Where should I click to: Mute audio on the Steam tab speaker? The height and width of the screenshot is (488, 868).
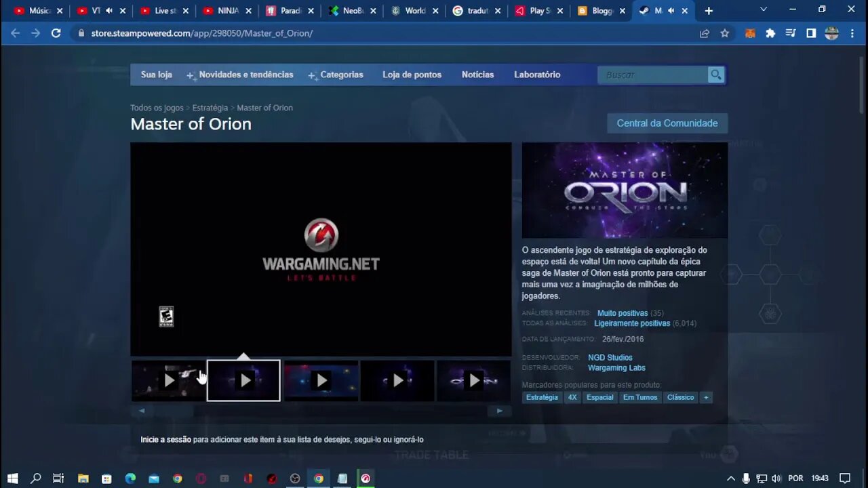tap(671, 11)
